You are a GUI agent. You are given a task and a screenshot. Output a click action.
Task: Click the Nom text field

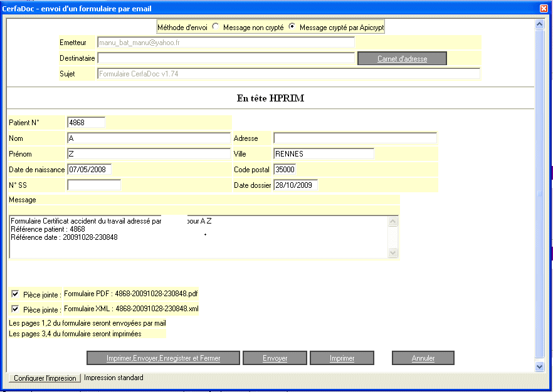tap(149, 138)
